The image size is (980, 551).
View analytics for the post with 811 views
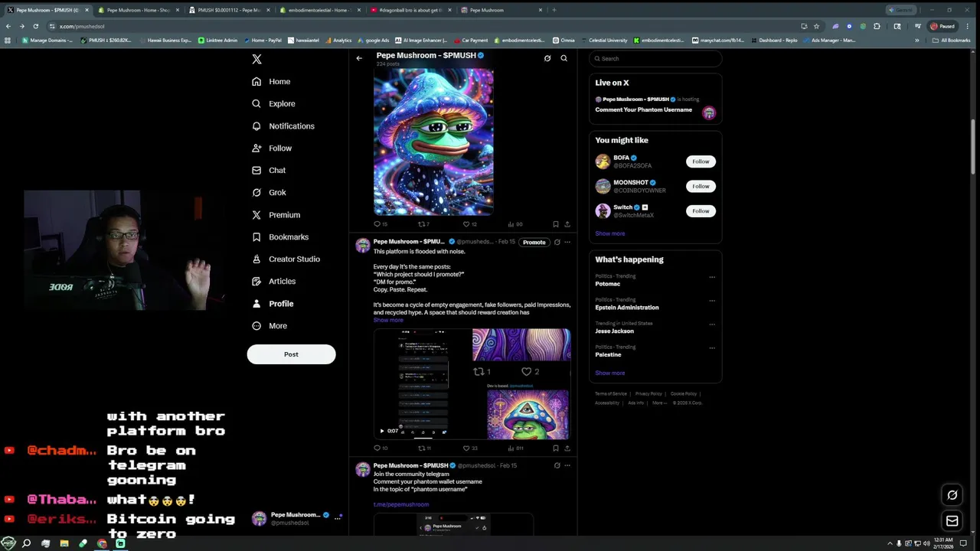click(515, 448)
